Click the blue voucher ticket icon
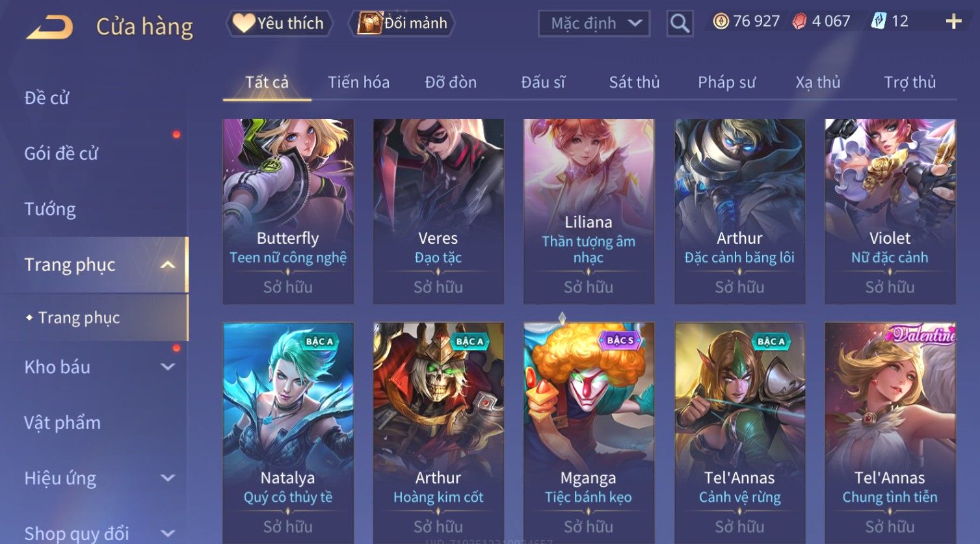 click(x=879, y=21)
